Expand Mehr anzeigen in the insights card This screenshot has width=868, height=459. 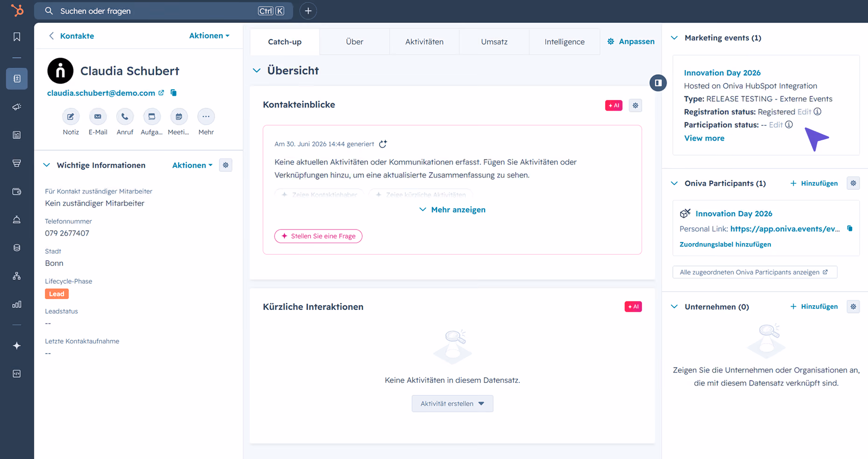coord(452,209)
